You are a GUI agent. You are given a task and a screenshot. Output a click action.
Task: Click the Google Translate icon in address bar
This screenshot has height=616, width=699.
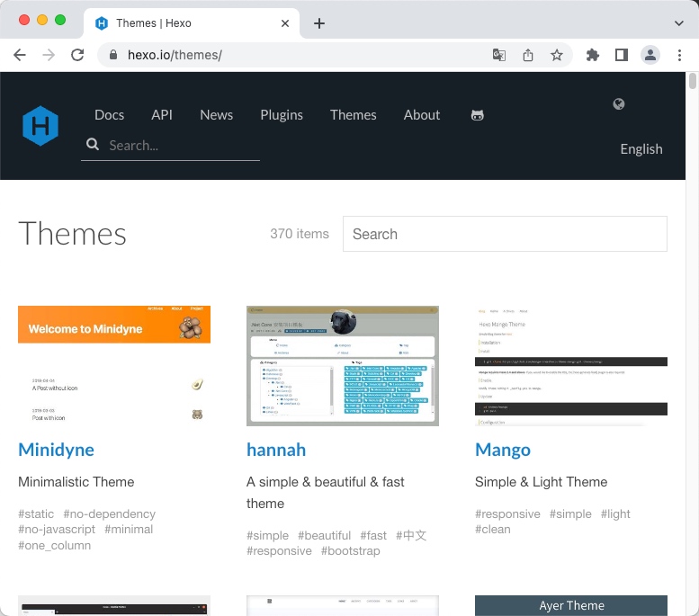(x=499, y=55)
